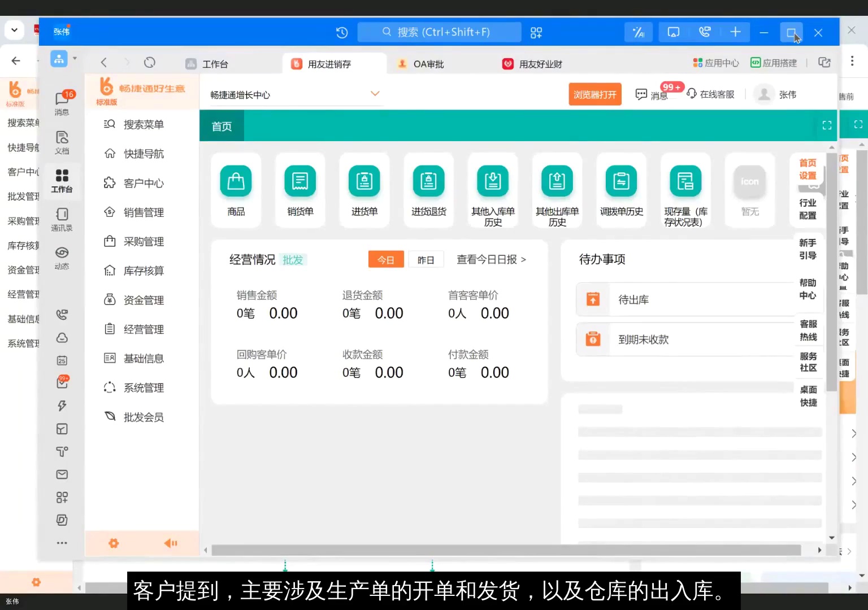The image size is (868, 610).
Task: Expand the 畅捷通增长中心 dropdown
Action: click(x=375, y=93)
